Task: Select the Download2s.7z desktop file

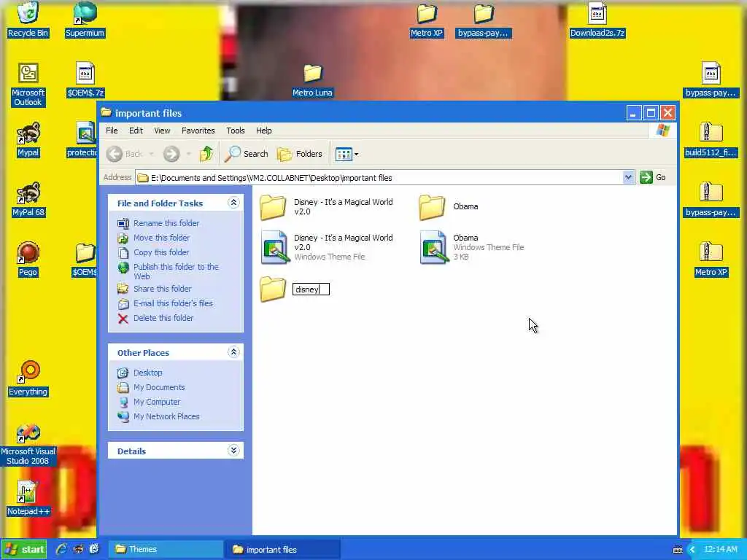Action: click(x=597, y=20)
